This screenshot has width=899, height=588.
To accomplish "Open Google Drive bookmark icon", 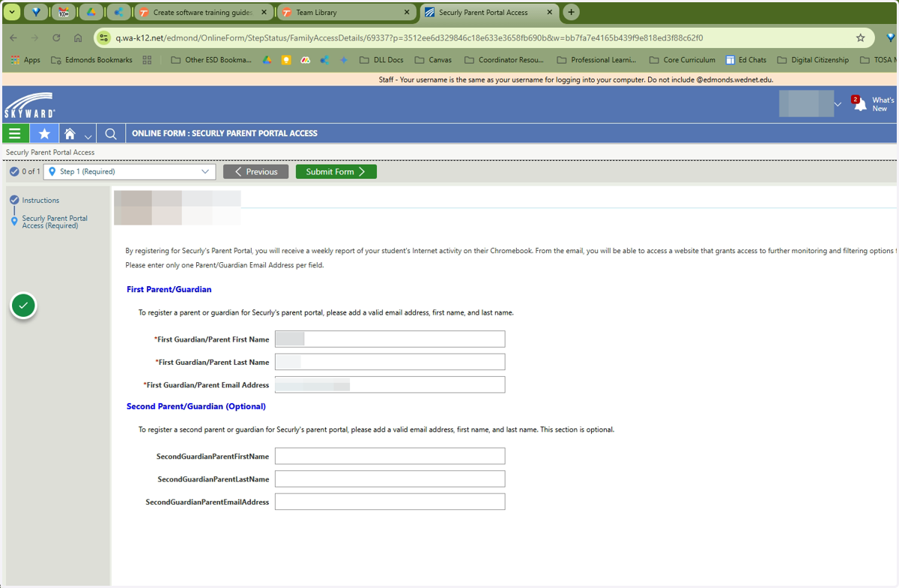I will (x=267, y=60).
